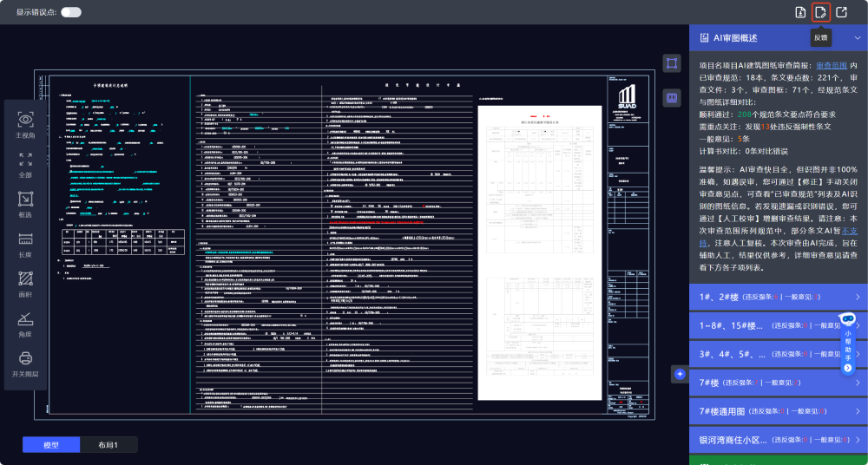
Task: Collapse the AI审图概述 panel chevron
Action: (857, 38)
